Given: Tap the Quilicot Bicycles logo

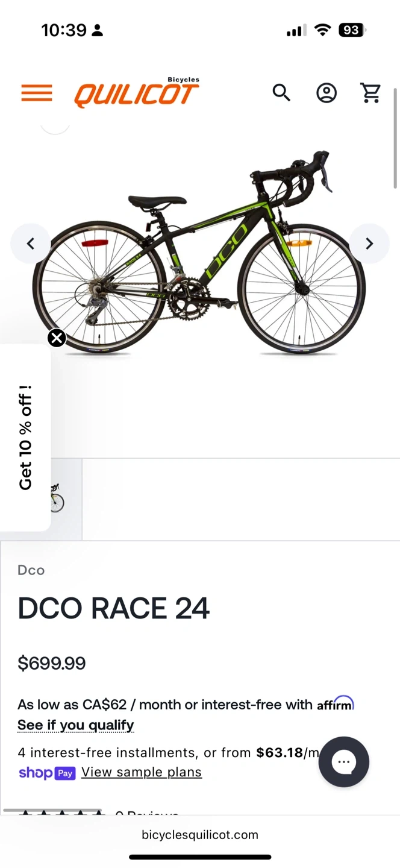Looking at the screenshot, I should click(137, 93).
